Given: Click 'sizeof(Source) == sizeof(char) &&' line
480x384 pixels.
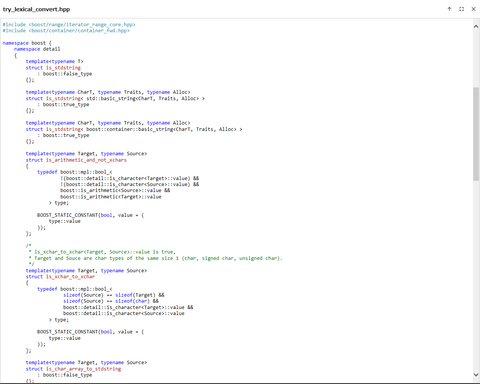Looking at the screenshot, I should 111,301.
